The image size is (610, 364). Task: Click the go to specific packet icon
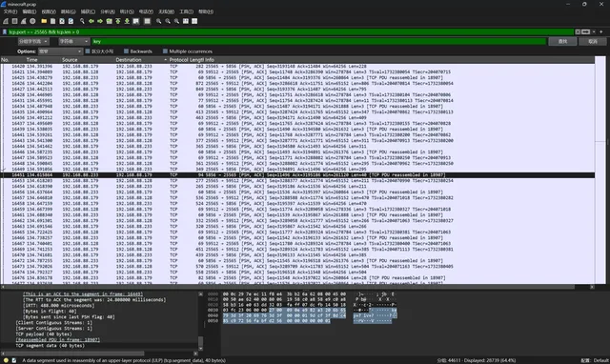109,21
